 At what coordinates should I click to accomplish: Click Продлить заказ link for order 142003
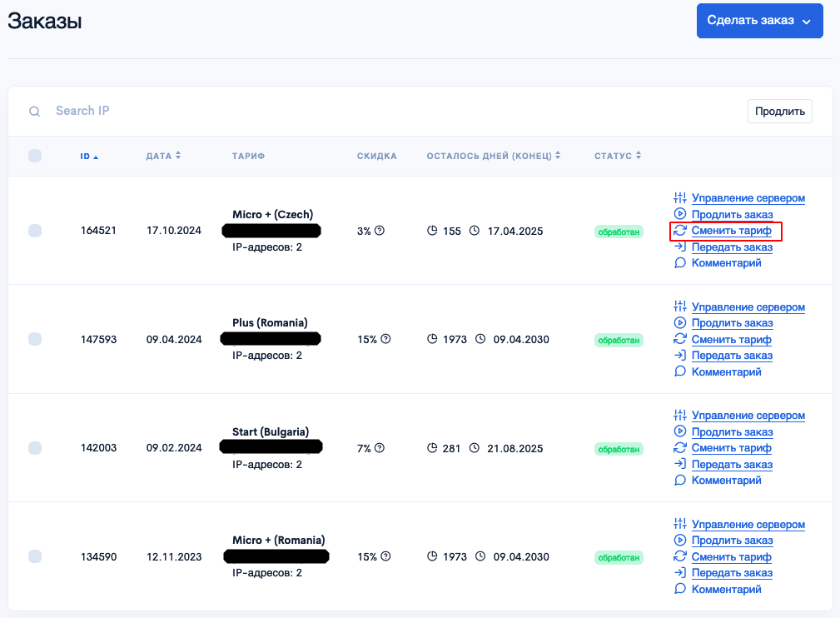click(x=733, y=432)
